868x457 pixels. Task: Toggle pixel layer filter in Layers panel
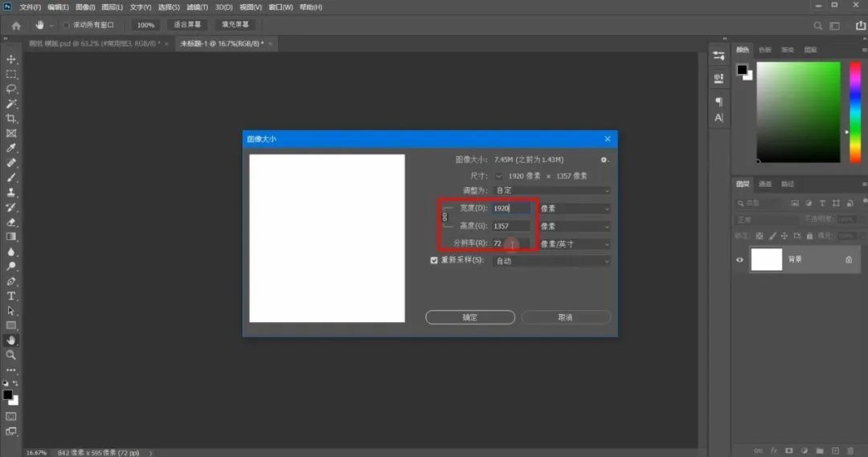point(795,204)
